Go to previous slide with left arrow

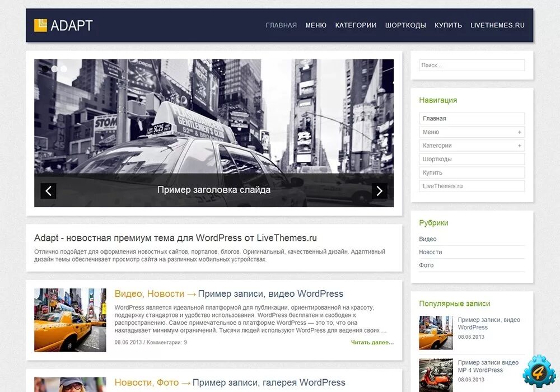click(48, 191)
